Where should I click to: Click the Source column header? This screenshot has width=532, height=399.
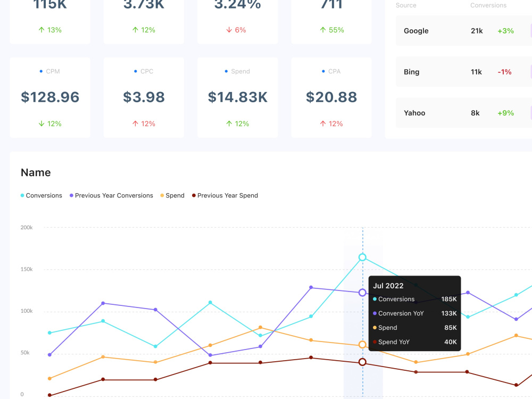tap(406, 5)
